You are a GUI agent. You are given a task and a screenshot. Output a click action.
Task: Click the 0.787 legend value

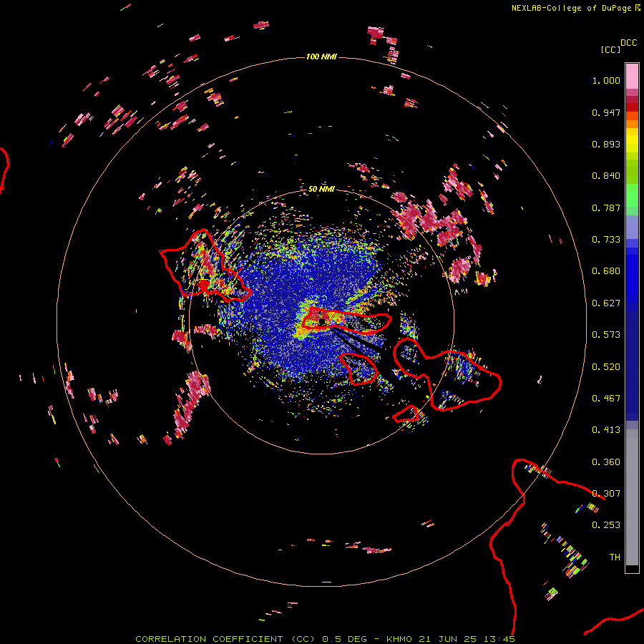pyautogui.click(x=606, y=208)
